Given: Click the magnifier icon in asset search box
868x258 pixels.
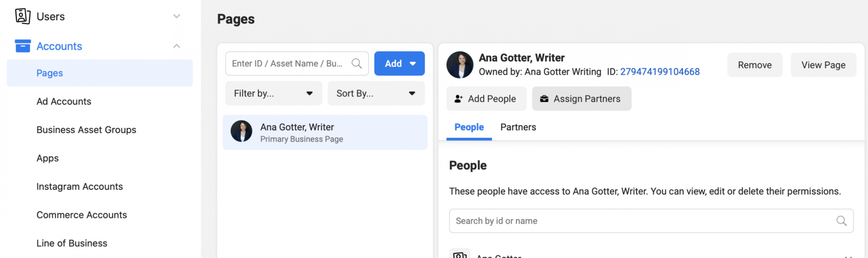Looking at the screenshot, I should 357,64.
